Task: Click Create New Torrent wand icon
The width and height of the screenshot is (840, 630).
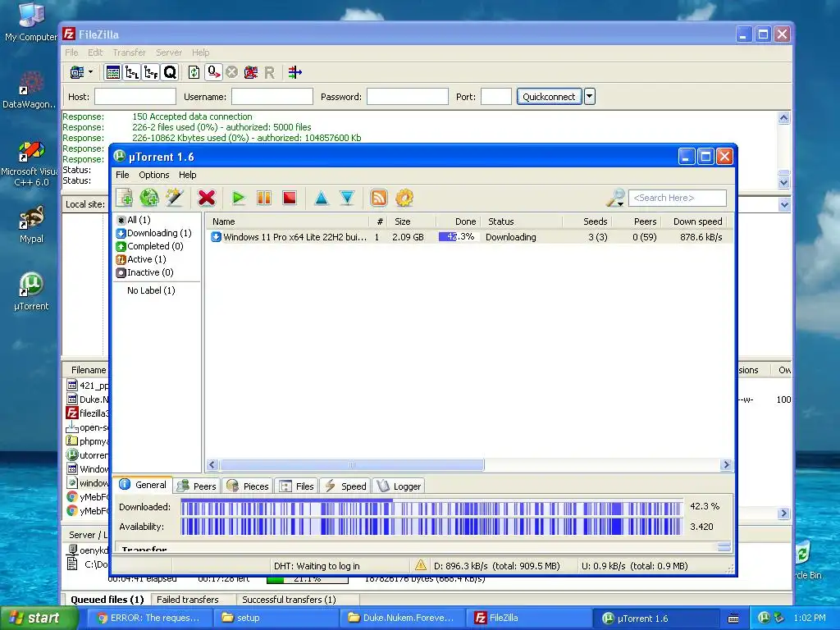Action: [175, 198]
